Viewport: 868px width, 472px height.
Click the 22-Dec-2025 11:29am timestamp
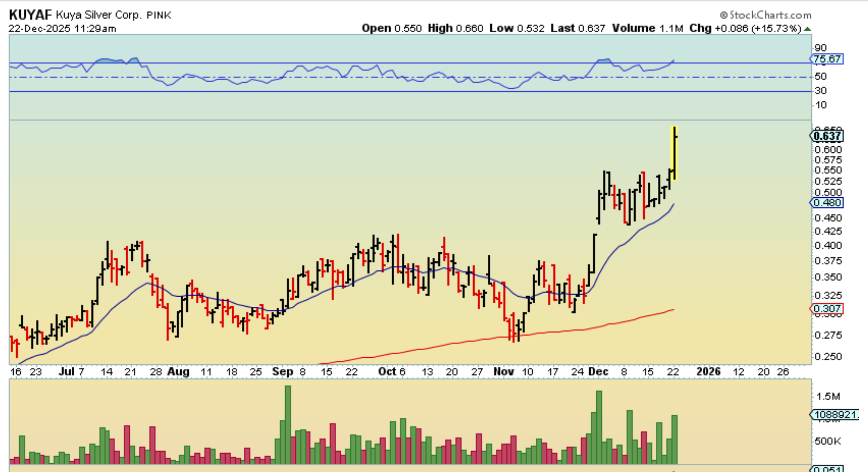coord(62,29)
